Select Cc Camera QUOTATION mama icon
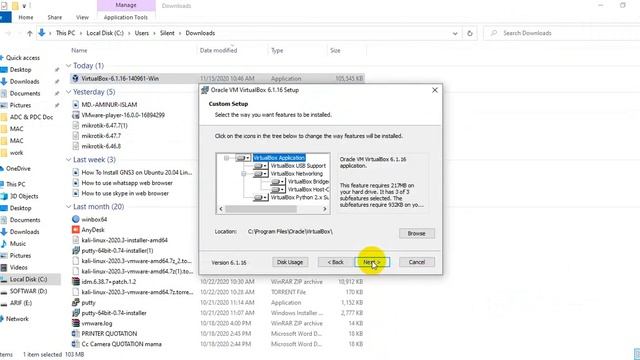Screen dimensions: 640x360 coord(76,344)
